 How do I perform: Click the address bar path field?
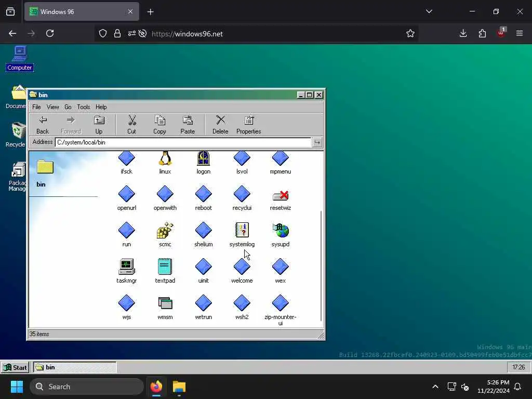[x=183, y=142]
